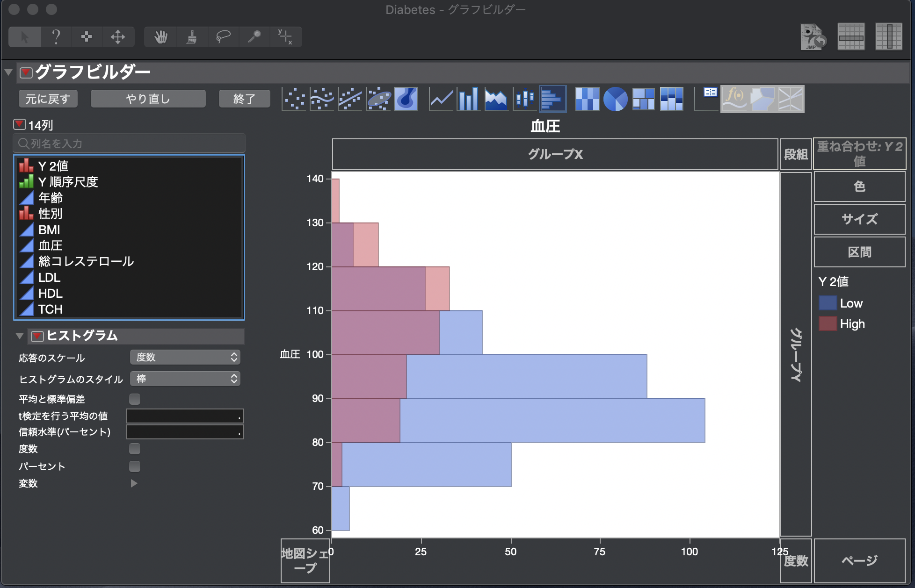Click the 元に戻す button
Viewport: 915px width, 588px height.
click(x=47, y=98)
